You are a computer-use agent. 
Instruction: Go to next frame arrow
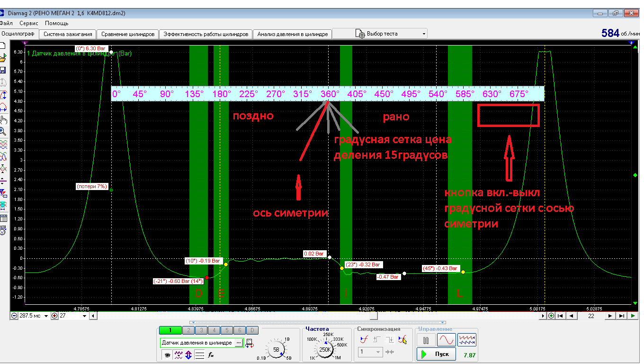[x=610, y=316]
